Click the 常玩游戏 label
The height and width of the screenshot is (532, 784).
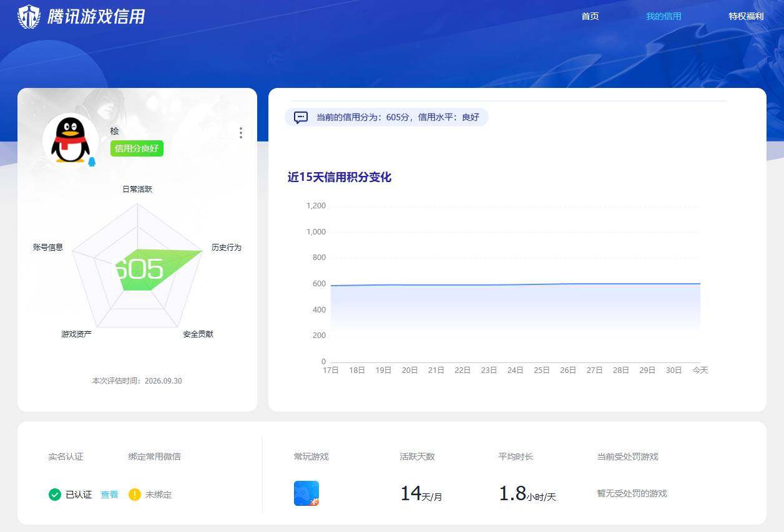click(311, 457)
